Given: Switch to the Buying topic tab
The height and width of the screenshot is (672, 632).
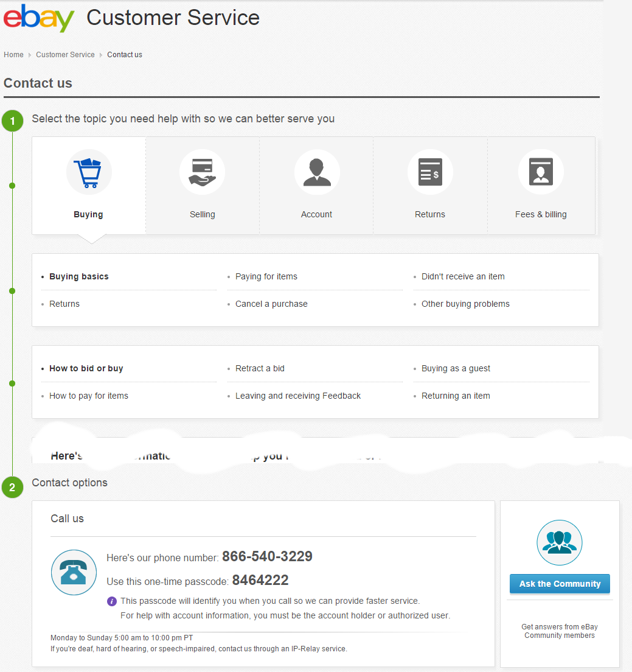Looking at the screenshot, I should 89,186.
